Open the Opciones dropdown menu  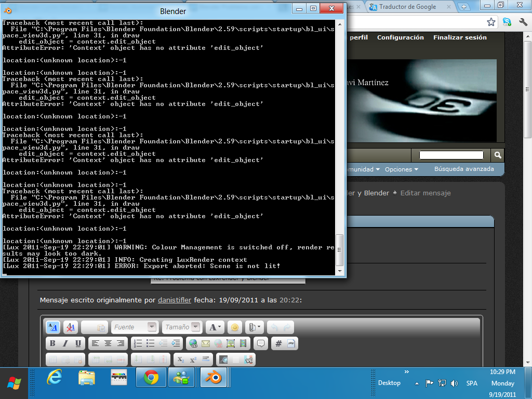pos(402,169)
